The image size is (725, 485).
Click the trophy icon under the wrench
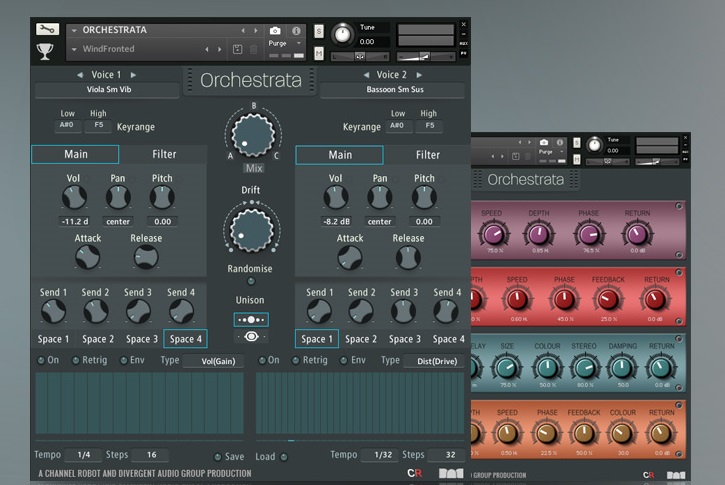tap(45, 51)
